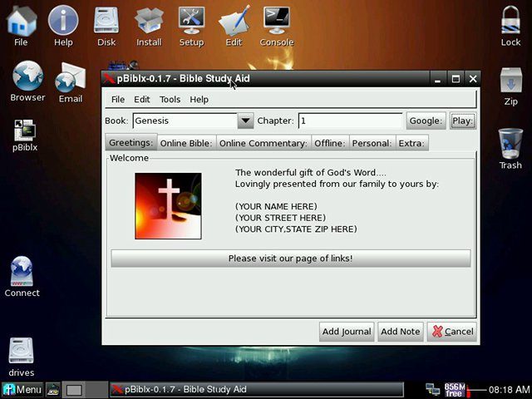
Task: Click the 856M free memory tray indicator
Action: 455,390
